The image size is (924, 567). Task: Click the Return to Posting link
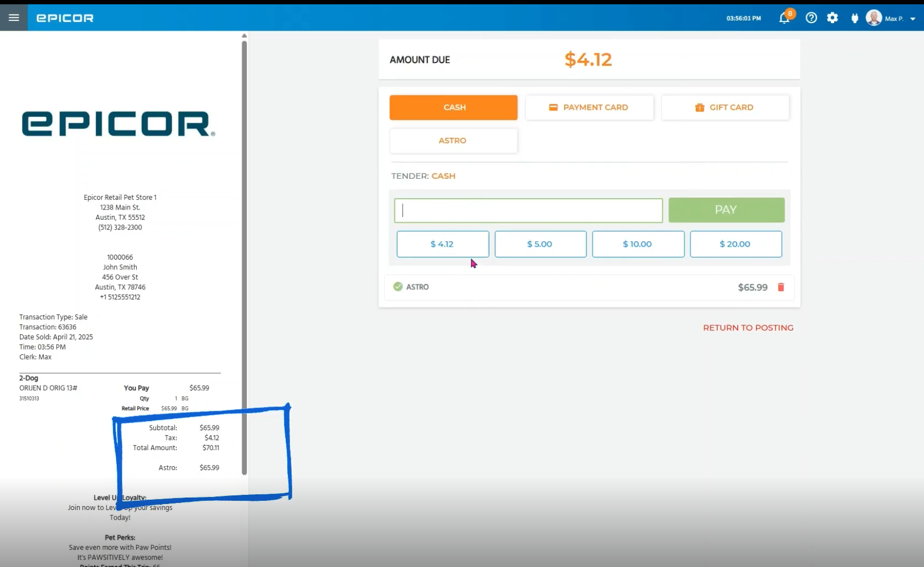tap(747, 327)
